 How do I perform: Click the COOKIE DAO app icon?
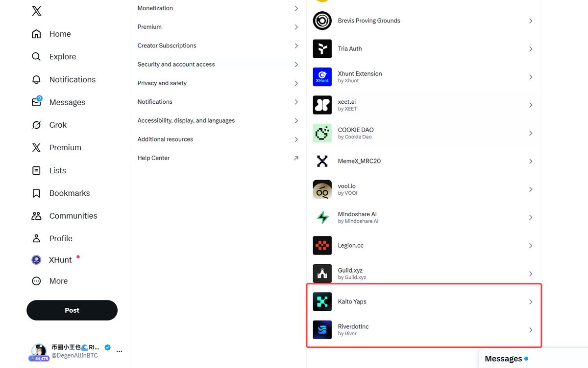coord(322,133)
